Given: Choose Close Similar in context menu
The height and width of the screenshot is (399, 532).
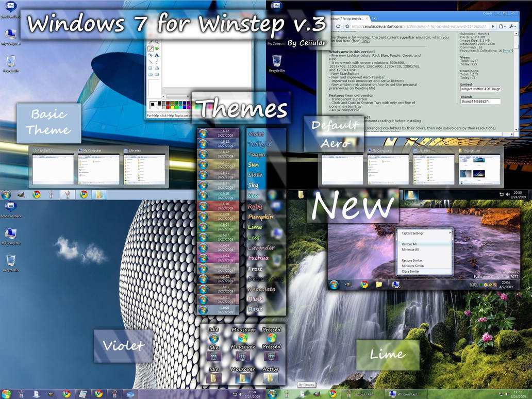Looking at the screenshot, I should click(425, 272).
